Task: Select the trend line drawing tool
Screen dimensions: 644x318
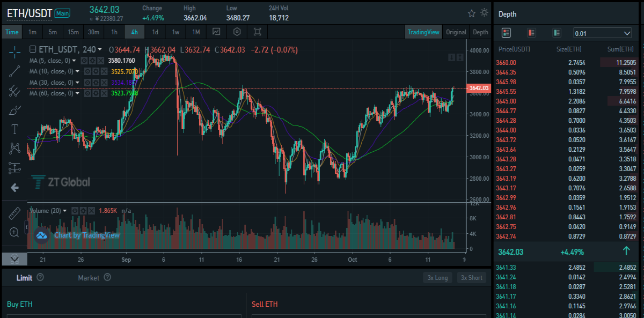Action: coord(14,71)
